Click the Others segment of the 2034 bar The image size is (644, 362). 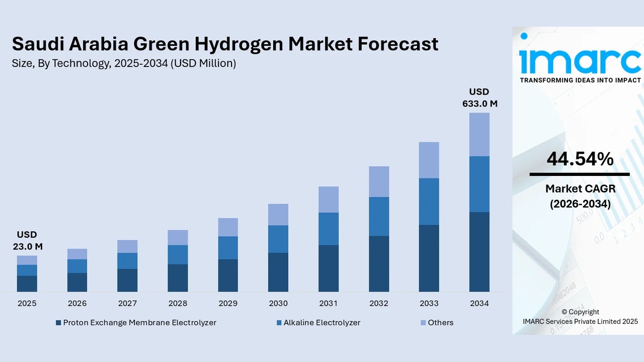[479, 134]
